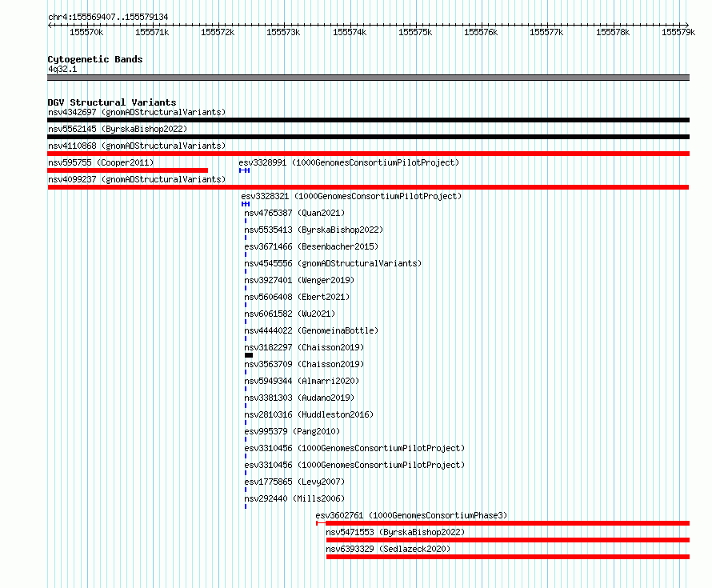The width and height of the screenshot is (712, 588).
Task: Click the red bar of nsv4110868
Action: pyautogui.click(x=368, y=154)
